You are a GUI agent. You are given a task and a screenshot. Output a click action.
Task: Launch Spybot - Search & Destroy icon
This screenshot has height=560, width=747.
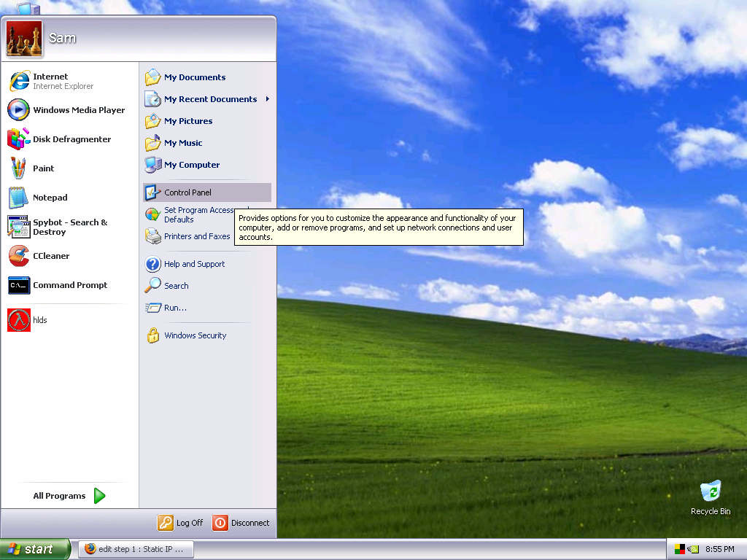pyautogui.click(x=18, y=227)
